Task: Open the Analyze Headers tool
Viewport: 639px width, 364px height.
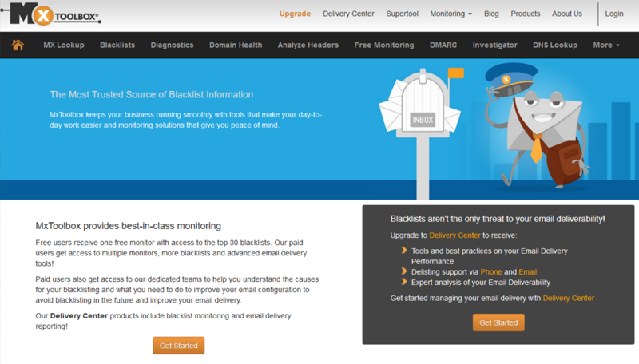Action: point(308,45)
